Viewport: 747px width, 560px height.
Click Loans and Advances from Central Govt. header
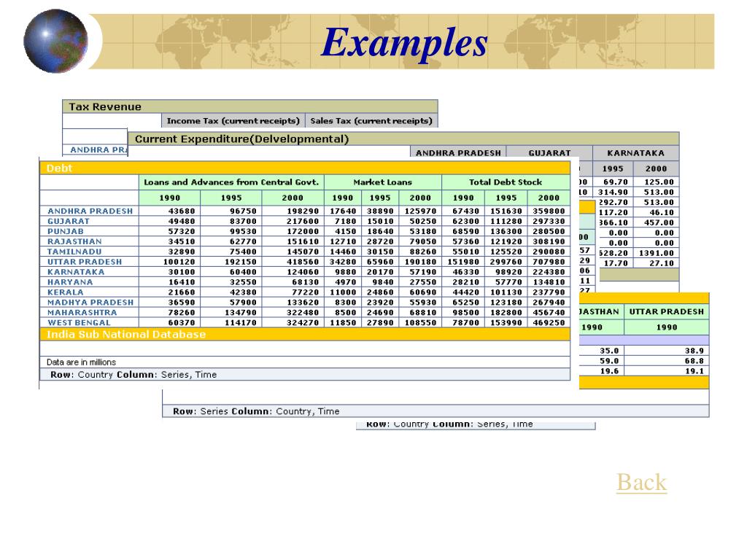pyautogui.click(x=231, y=182)
